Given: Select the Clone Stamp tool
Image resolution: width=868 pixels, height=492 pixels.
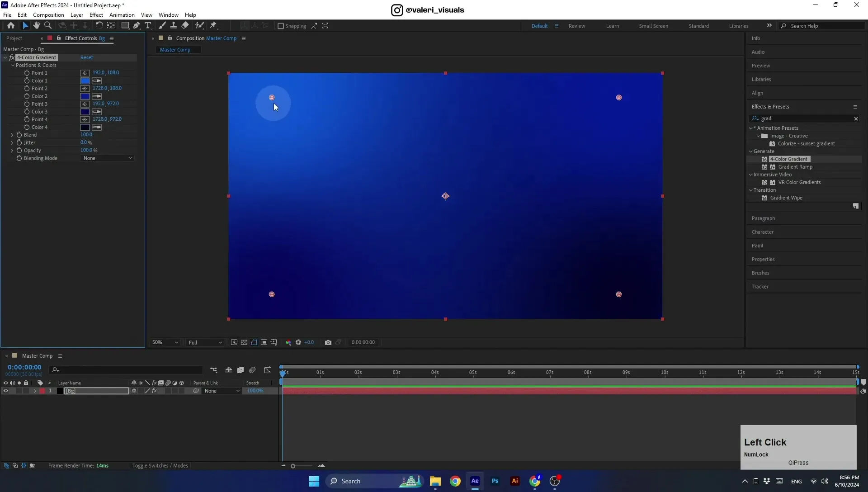Looking at the screenshot, I should (x=173, y=26).
